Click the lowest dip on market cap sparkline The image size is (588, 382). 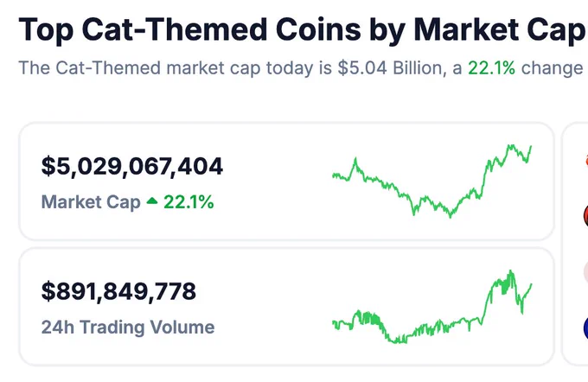pyautogui.click(x=451, y=216)
